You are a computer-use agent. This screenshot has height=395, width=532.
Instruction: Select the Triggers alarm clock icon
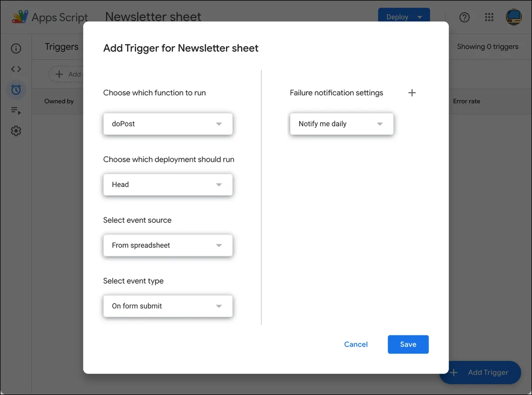point(16,90)
